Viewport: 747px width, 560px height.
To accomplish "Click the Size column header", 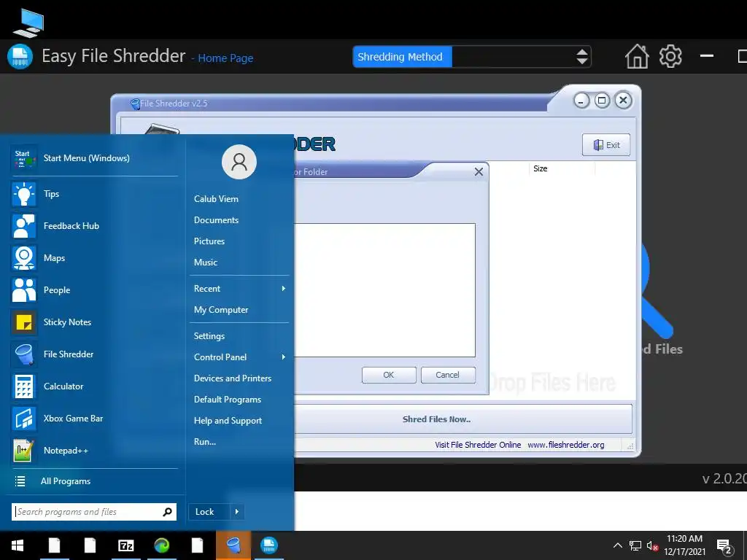I will (x=541, y=168).
